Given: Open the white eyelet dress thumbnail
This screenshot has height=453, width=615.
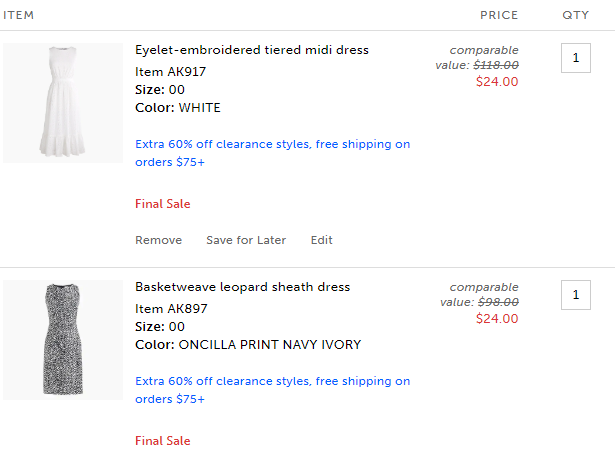Looking at the screenshot, I should (63, 103).
